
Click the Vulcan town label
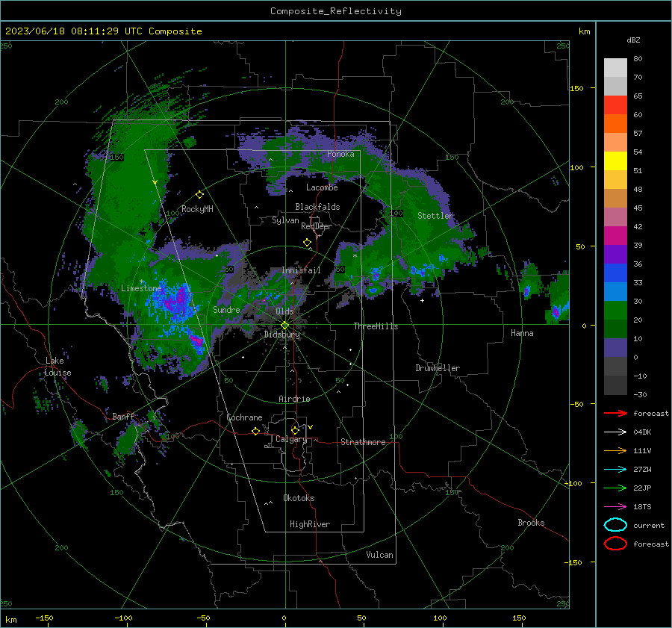tap(379, 555)
